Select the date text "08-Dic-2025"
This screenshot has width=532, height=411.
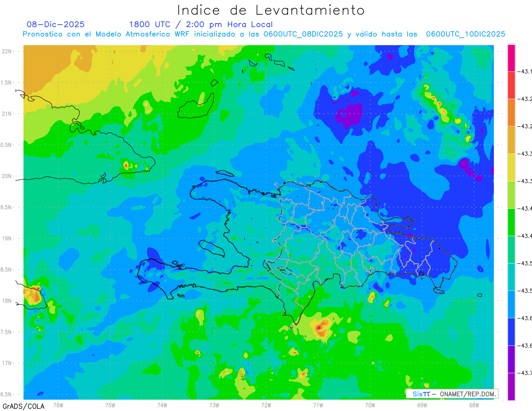click(56, 24)
